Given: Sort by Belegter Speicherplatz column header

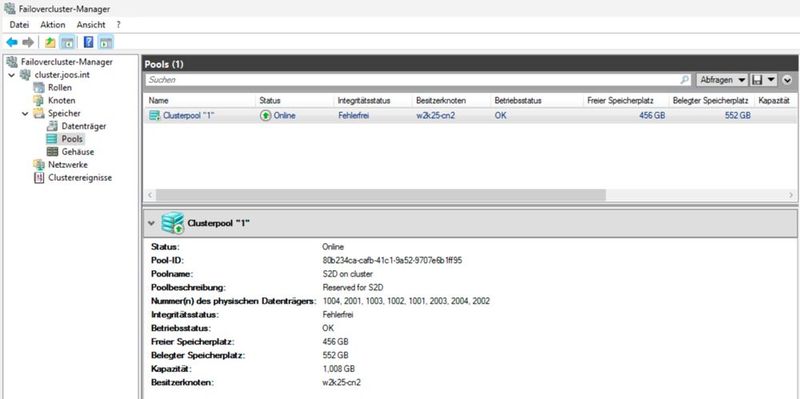Looking at the screenshot, I should click(x=711, y=101).
